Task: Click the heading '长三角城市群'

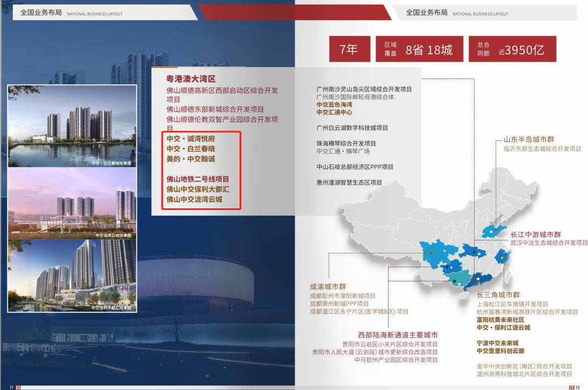Action: (x=498, y=295)
